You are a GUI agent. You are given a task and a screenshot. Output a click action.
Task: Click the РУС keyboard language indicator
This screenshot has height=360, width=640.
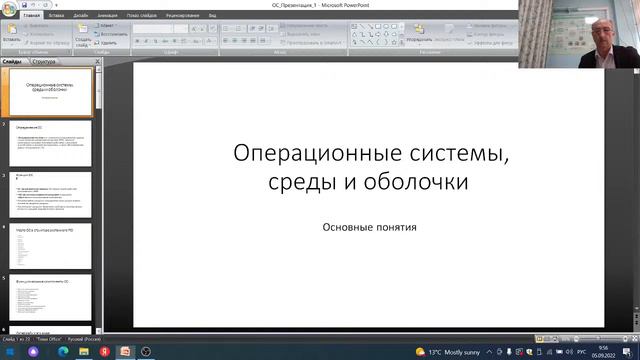pos(582,352)
